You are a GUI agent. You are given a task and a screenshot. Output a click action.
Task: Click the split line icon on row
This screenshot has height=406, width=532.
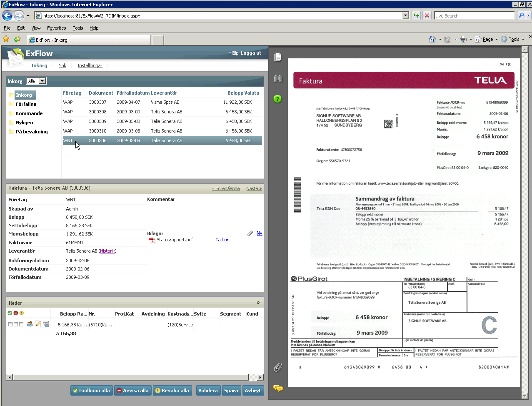[x=46, y=324]
